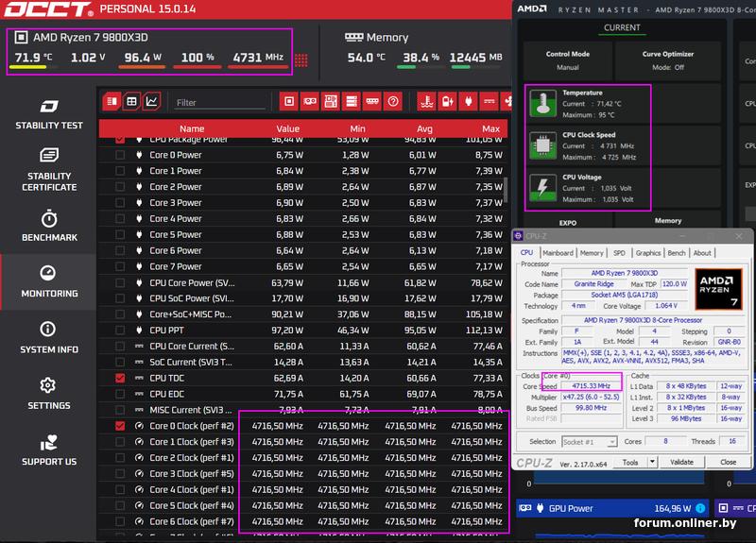Switch monitoring to table grid view
Viewport: 756px width, 543px height.
point(131,102)
